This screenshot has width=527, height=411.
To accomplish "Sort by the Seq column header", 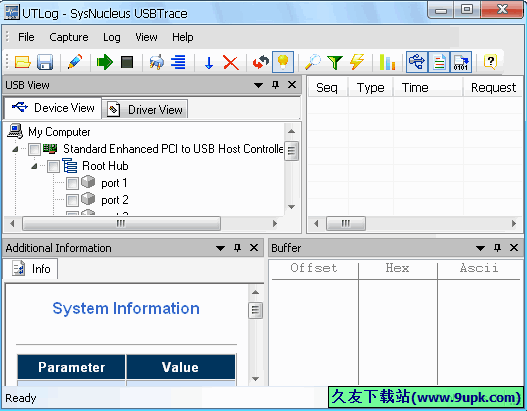I will click(328, 88).
